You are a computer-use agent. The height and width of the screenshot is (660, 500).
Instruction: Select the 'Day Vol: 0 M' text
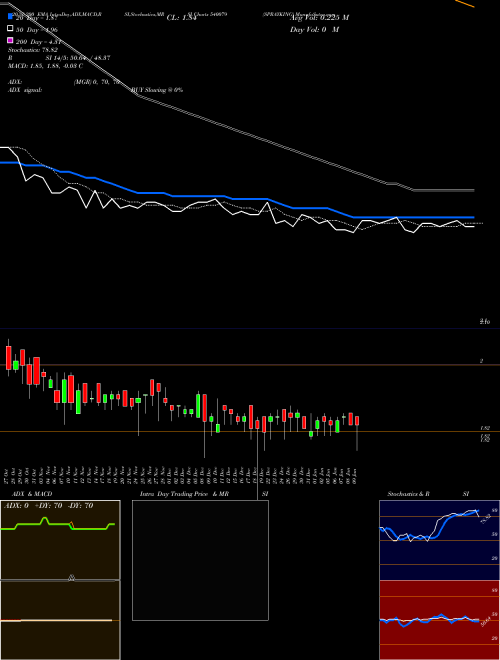point(314,29)
